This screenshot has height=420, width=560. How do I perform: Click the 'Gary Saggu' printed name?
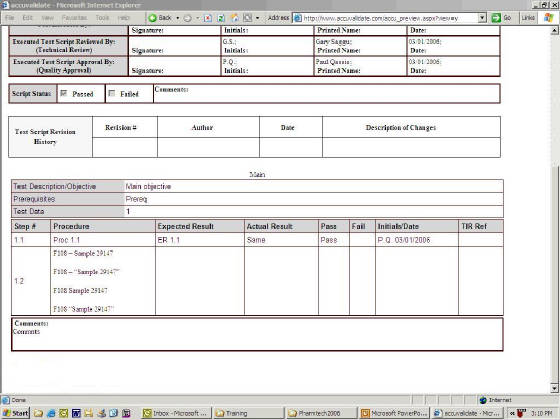click(334, 42)
